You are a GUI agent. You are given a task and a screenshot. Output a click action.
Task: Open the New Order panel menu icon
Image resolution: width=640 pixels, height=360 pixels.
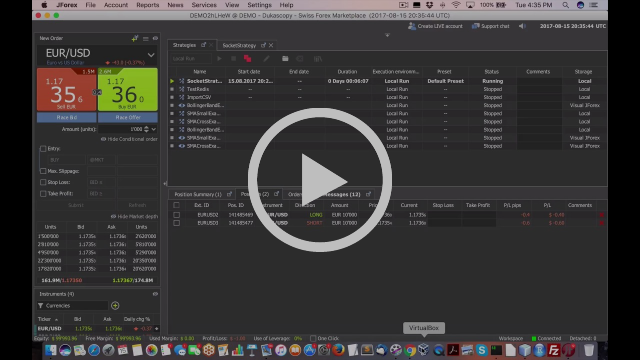(x=146, y=38)
